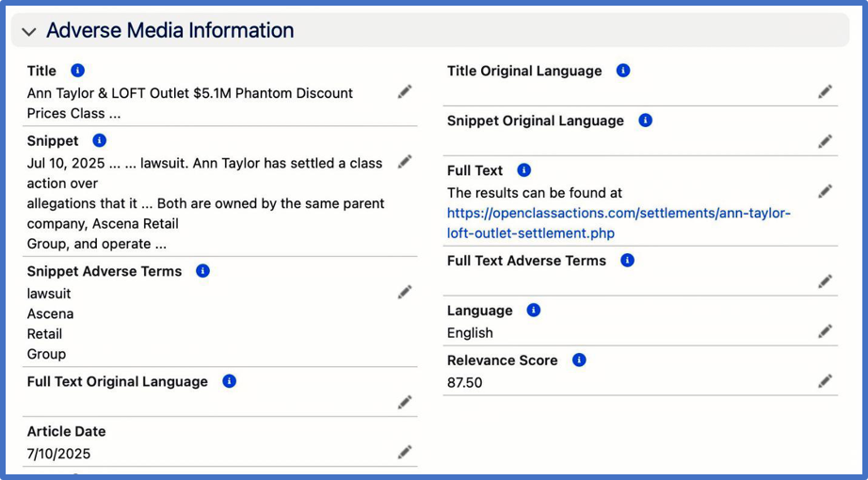
Task: Show info tooltip for Full Text field
Action: 523,170
